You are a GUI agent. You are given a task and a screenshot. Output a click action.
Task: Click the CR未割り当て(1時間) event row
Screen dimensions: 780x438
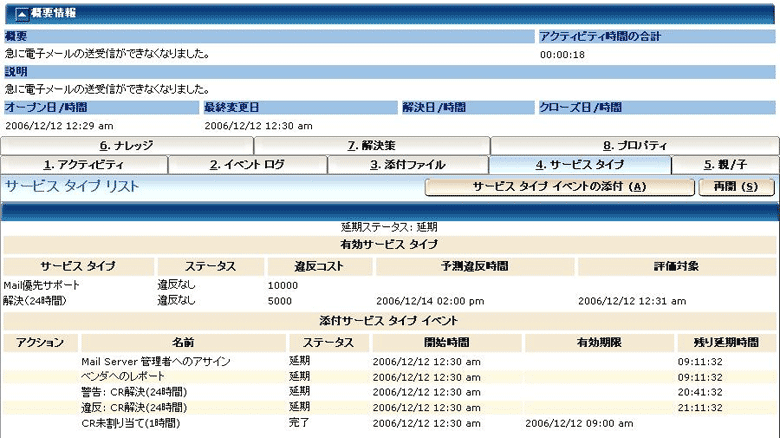130,423
